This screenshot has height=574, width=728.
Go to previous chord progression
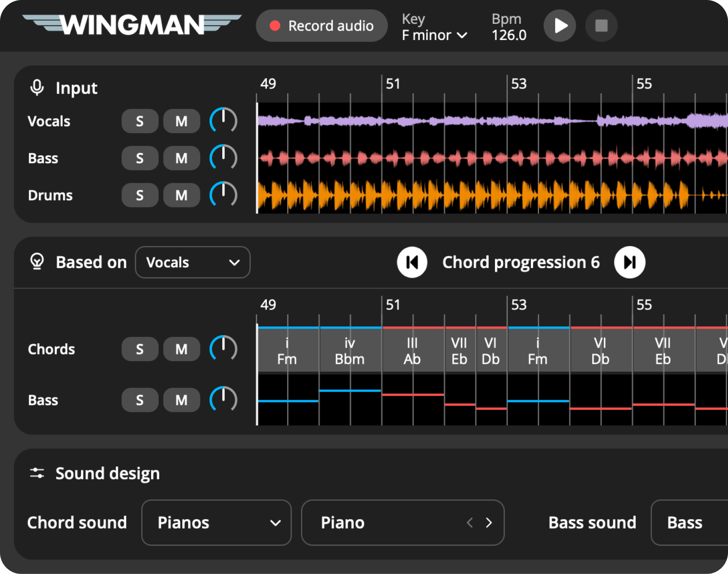(x=412, y=262)
